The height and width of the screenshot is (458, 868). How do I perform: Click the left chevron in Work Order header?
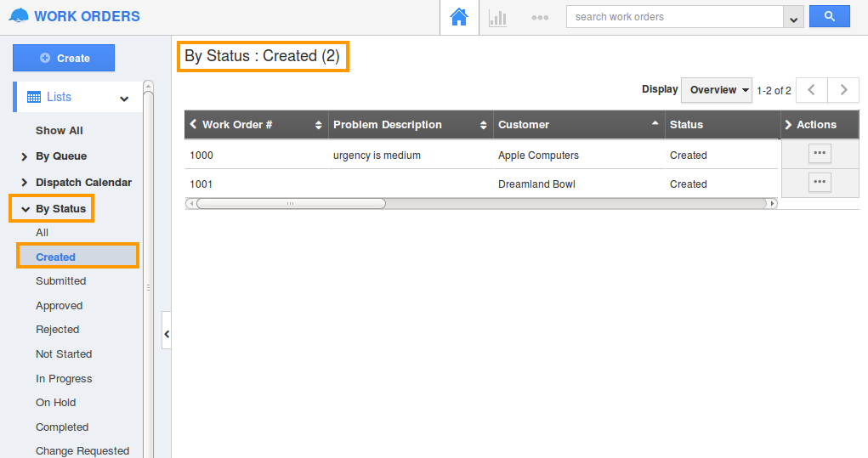tap(193, 124)
